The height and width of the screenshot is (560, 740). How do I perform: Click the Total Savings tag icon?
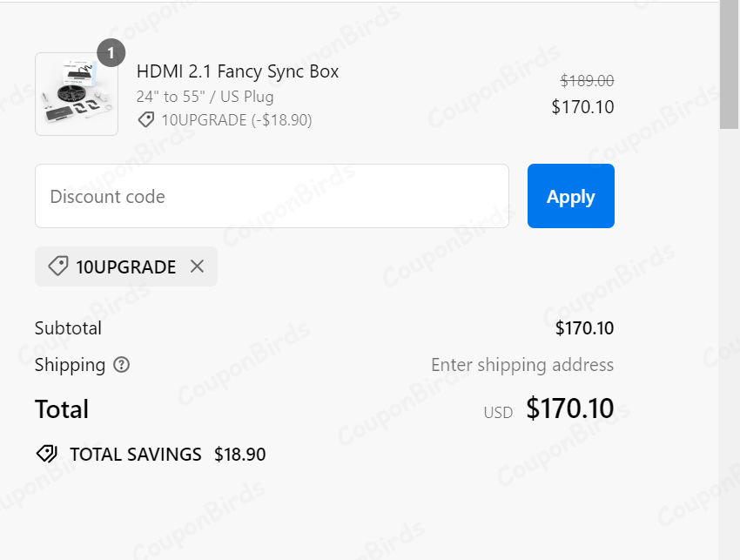46,454
